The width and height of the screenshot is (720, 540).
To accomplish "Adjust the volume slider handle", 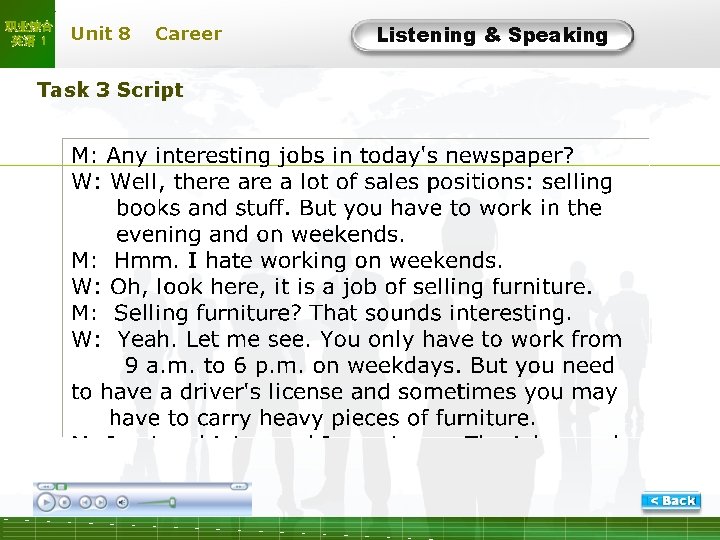I will [x=172, y=502].
